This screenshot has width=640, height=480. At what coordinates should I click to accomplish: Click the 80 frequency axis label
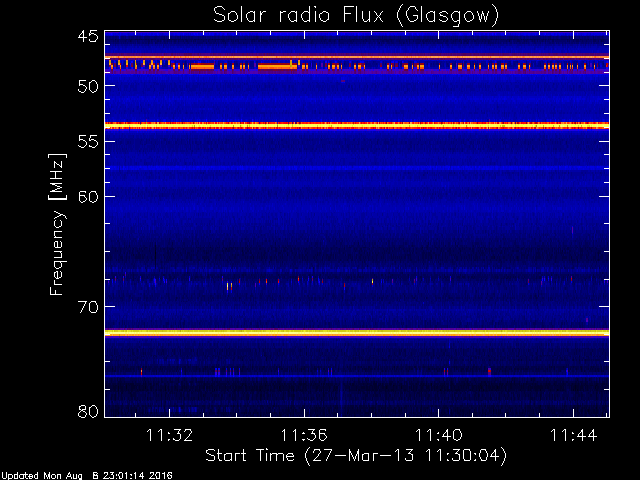click(88, 411)
